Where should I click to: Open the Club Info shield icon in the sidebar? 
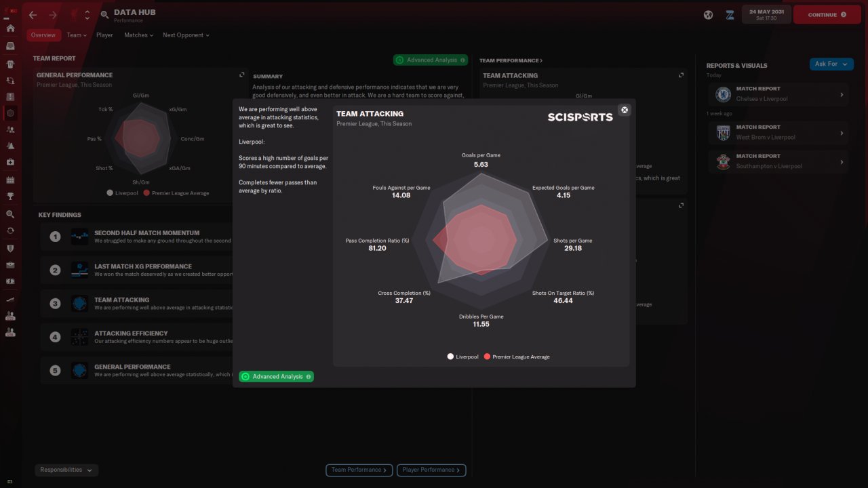(x=10, y=248)
